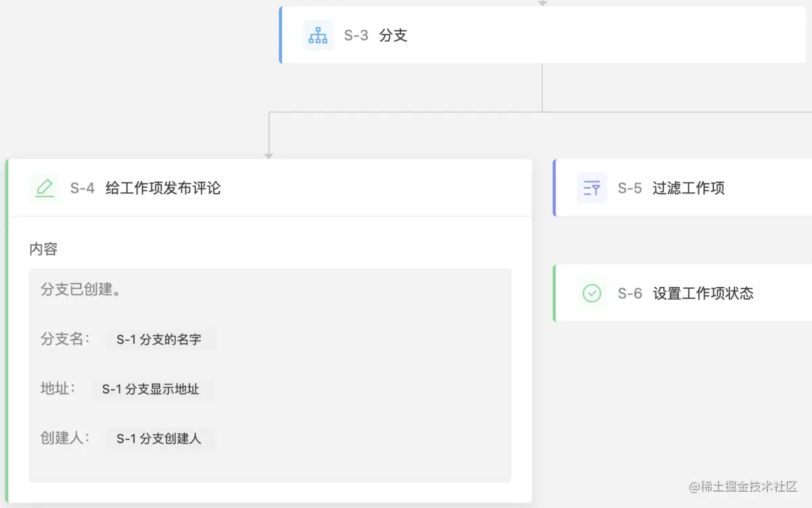Select the S-3 分支 node card
Viewport: 812px width, 508px height.
click(x=543, y=35)
